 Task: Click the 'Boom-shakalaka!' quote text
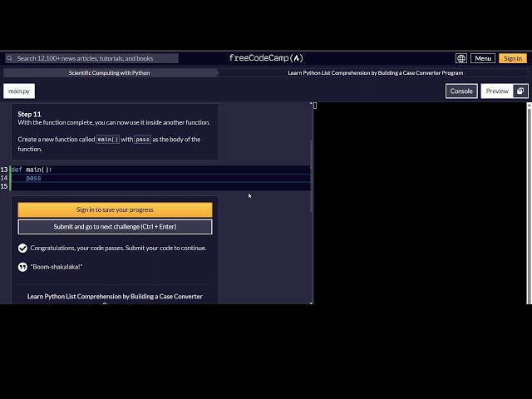pyautogui.click(x=57, y=267)
